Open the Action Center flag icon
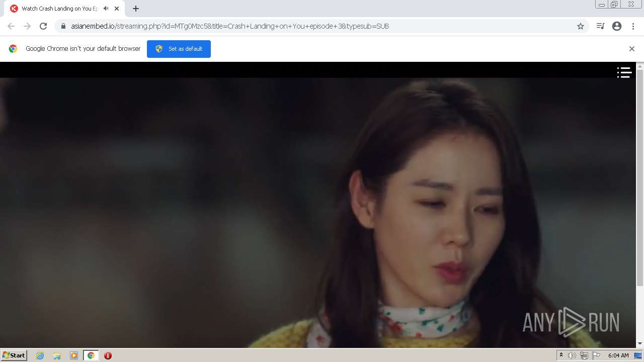Screen dimensions: 644x362 tap(596, 355)
